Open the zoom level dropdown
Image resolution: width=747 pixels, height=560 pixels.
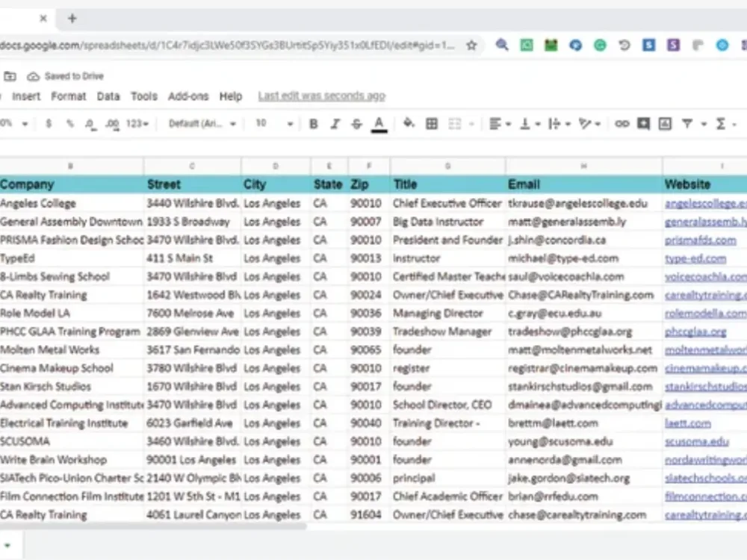tap(13, 124)
